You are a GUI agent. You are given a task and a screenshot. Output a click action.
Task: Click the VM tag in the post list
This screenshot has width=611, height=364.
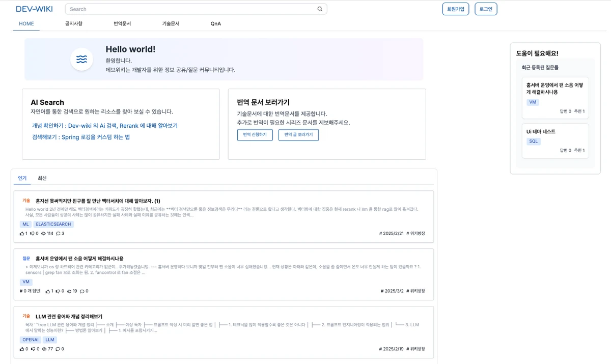coord(26,282)
